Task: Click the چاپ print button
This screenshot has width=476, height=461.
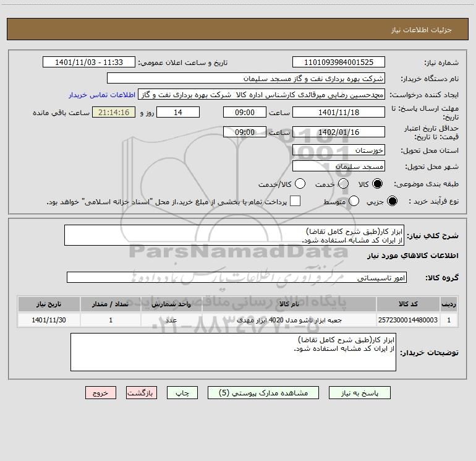Action: point(182,393)
